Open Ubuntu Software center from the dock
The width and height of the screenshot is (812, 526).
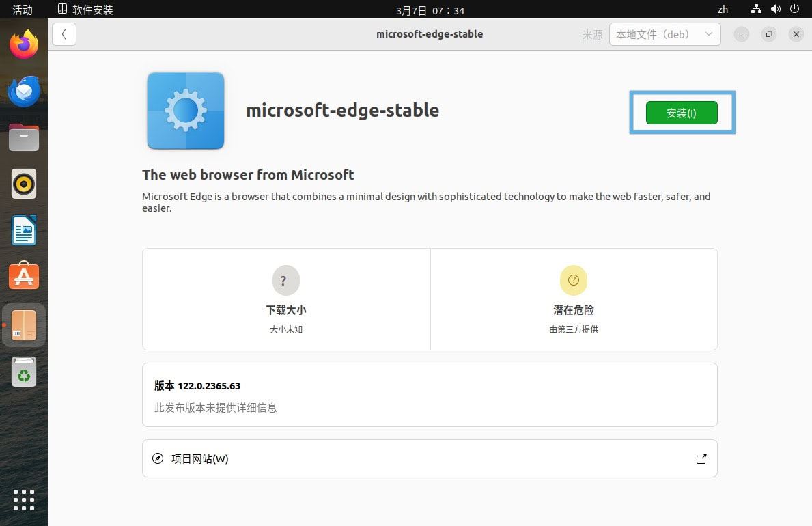tap(24, 276)
